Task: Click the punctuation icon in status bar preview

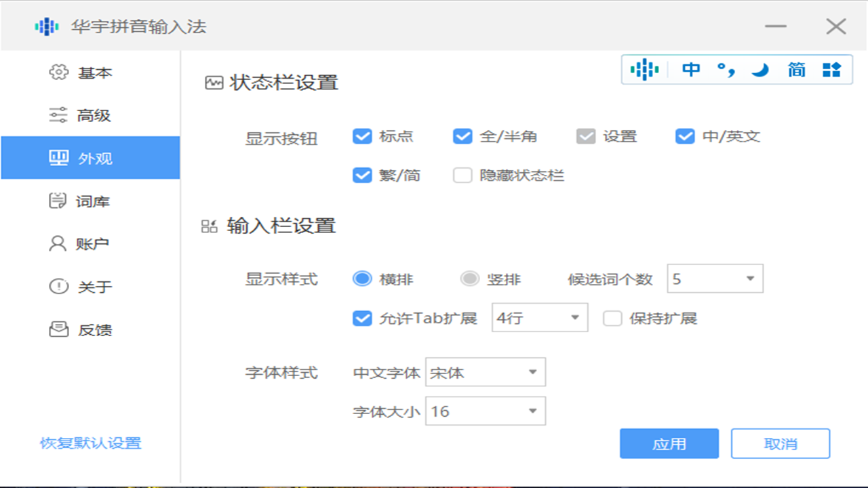Action: point(724,68)
